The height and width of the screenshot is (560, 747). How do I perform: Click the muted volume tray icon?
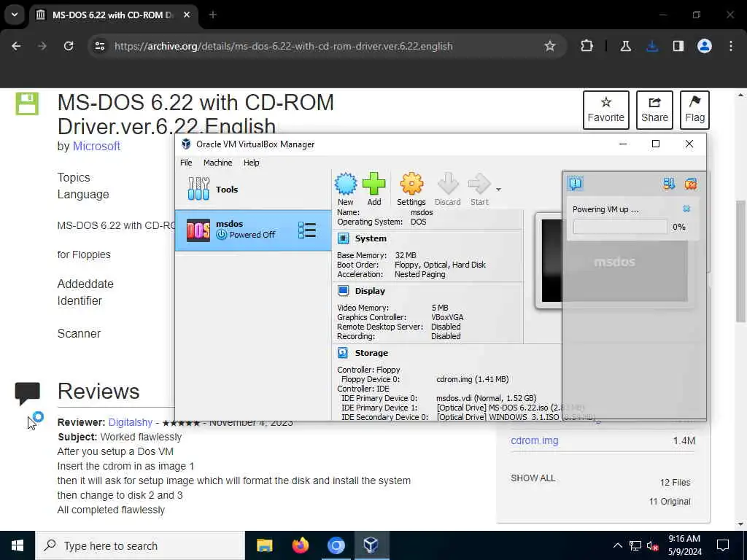pos(653,545)
